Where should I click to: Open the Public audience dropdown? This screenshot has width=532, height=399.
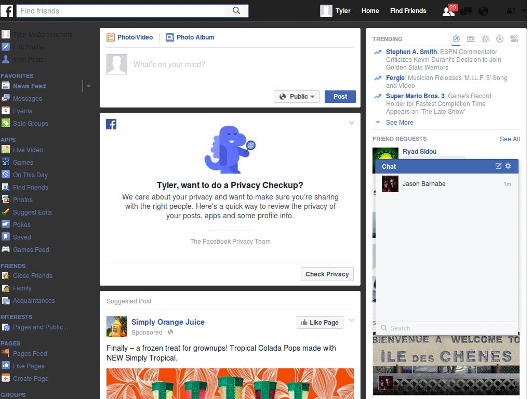pyautogui.click(x=297, y=97)
